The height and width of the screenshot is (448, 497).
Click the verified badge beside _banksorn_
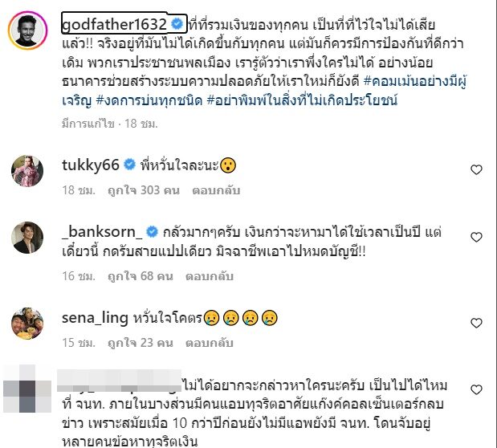click(x=152, y=232)
